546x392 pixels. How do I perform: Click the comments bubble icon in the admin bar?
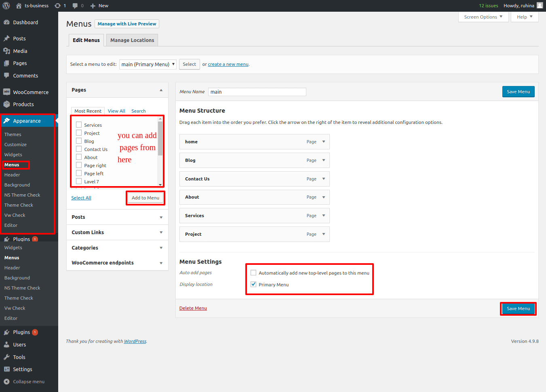point(75,6)
